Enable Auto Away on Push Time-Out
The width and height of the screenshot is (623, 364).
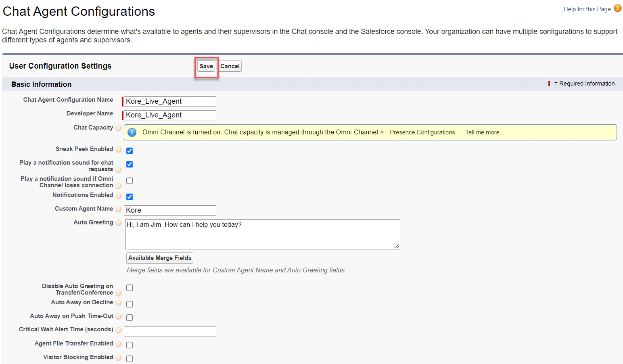point(129,317)
